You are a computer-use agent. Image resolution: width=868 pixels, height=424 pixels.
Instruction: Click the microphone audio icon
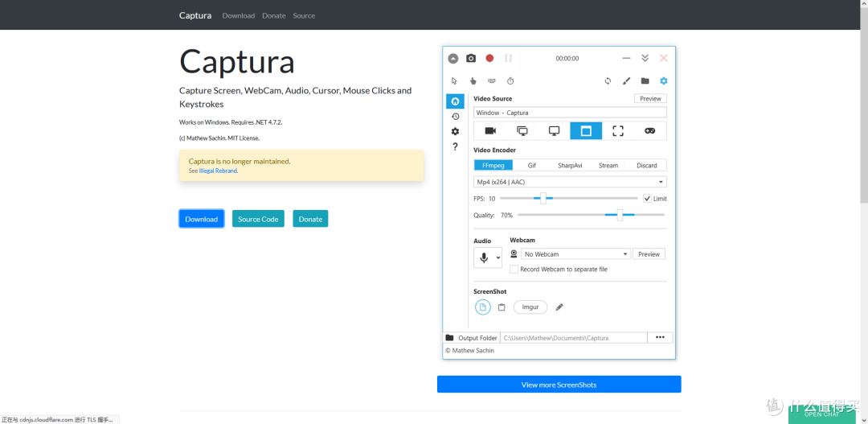pos(484,257)
